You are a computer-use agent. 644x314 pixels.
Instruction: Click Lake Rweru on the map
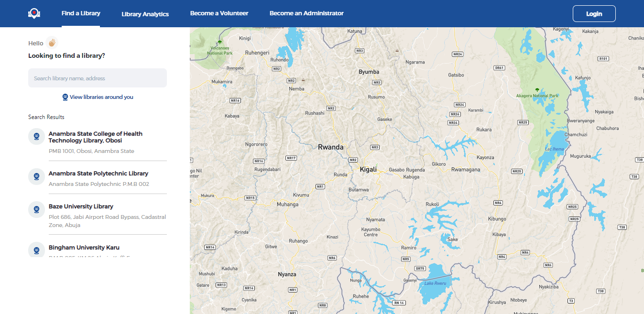(435, 283)
